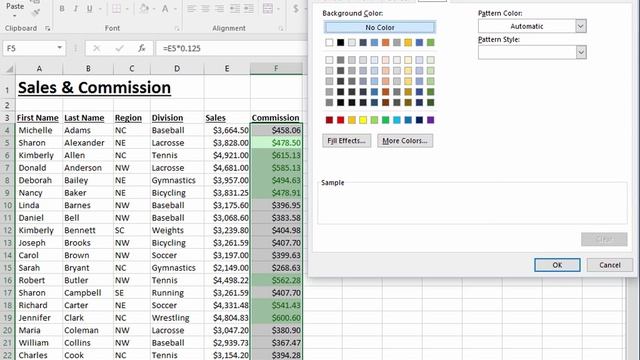Open the Underline style dropdown arrow

coord(100,9)
